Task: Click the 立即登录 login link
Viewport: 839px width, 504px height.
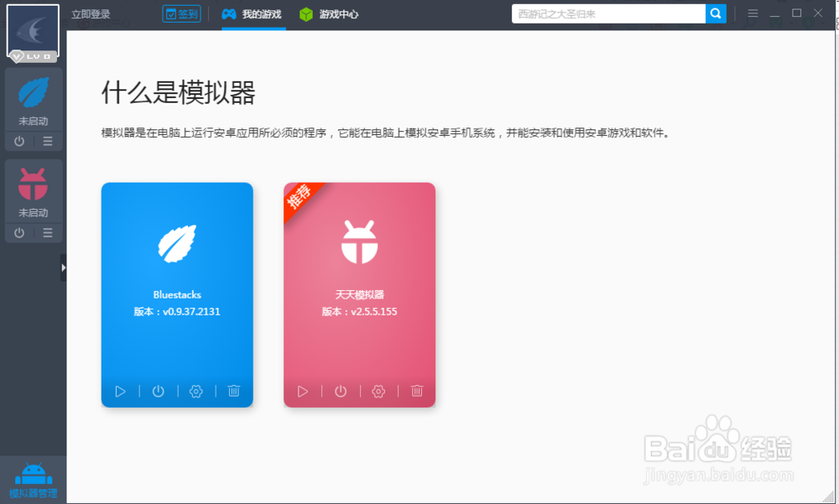Action: click(x=91, y=14)
